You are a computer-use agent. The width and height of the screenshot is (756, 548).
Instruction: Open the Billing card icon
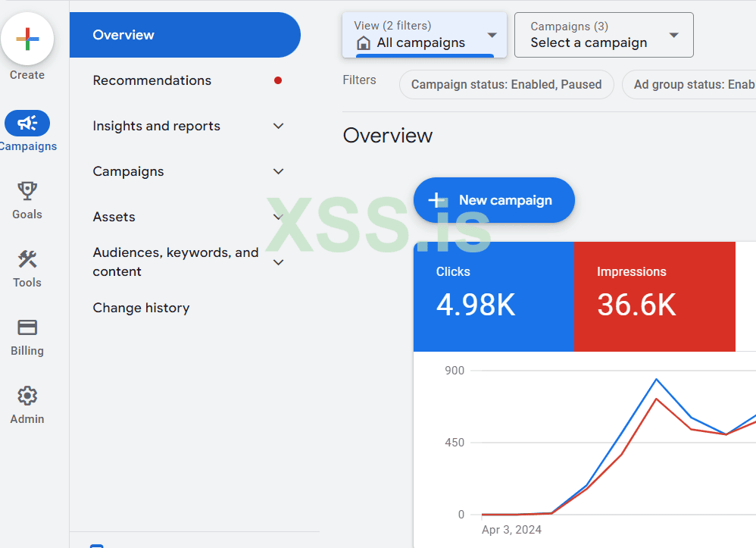(27, 327)
